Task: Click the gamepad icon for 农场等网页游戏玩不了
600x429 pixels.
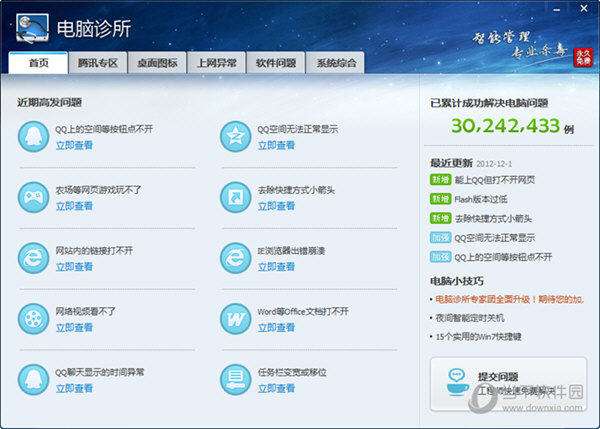Action: point(33,197)
